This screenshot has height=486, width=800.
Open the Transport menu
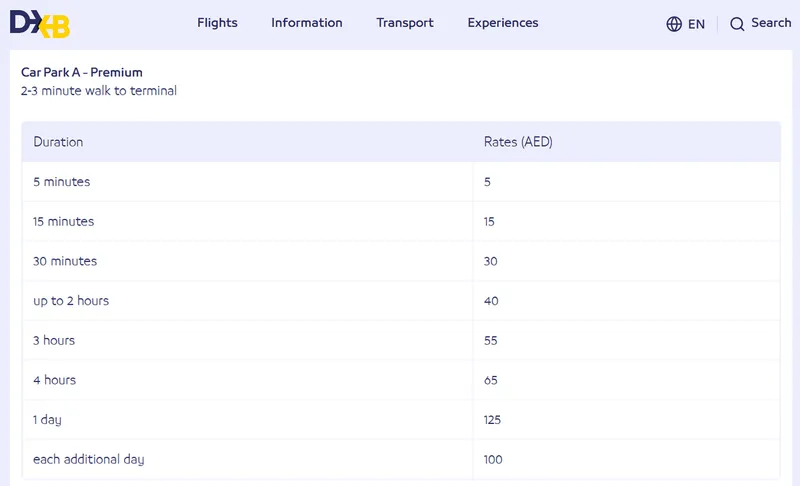pyautogui.click(x=405, y=23)
